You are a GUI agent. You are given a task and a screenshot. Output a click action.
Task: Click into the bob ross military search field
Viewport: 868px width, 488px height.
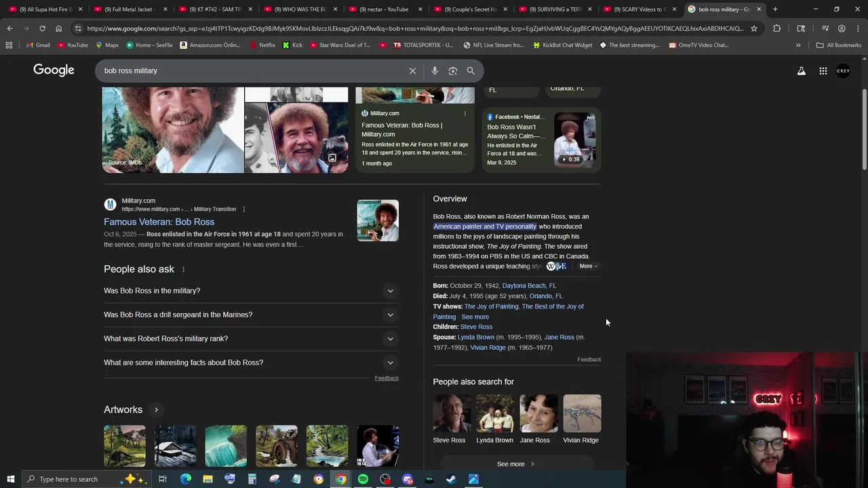251,70
